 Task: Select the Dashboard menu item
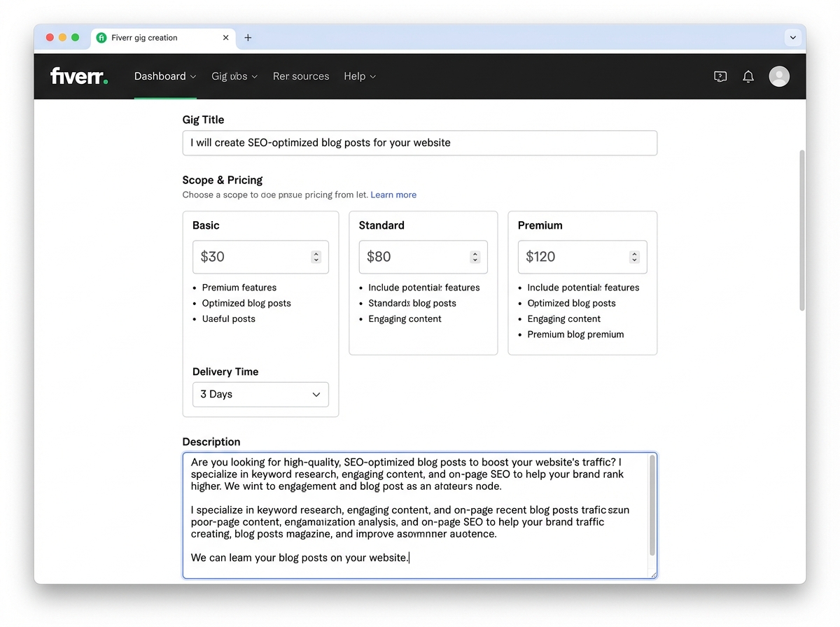[x=160, y=76]
